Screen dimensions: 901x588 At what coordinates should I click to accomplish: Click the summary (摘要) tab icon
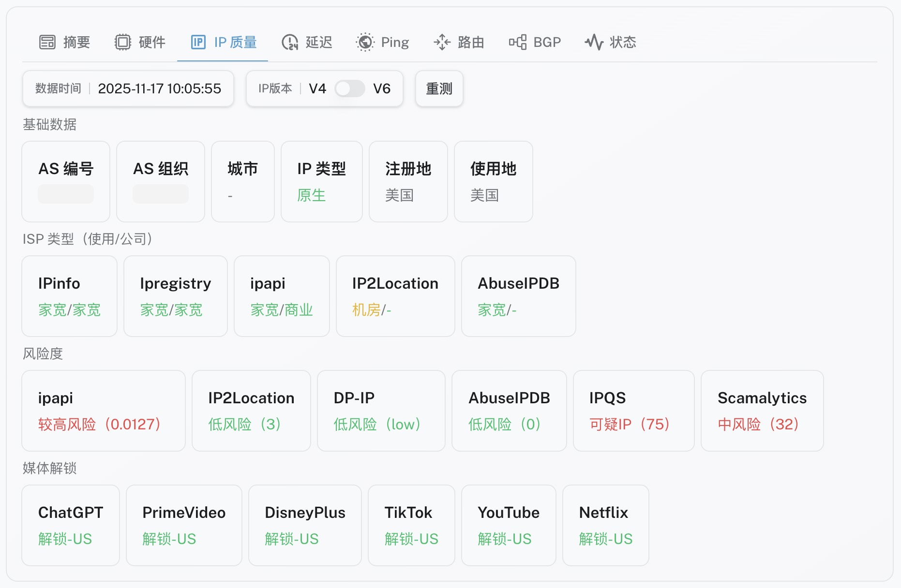pyautogui.click(x=47, y=43)
